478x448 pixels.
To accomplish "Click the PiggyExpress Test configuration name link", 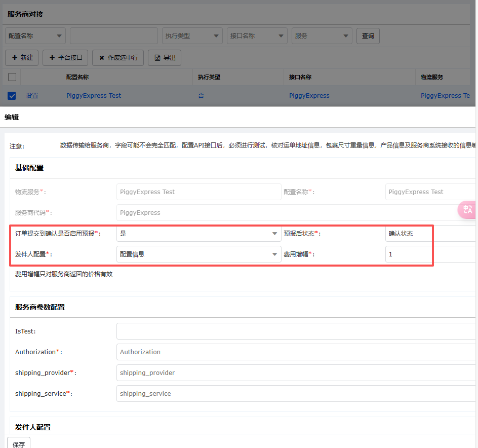I will point(94,96).
